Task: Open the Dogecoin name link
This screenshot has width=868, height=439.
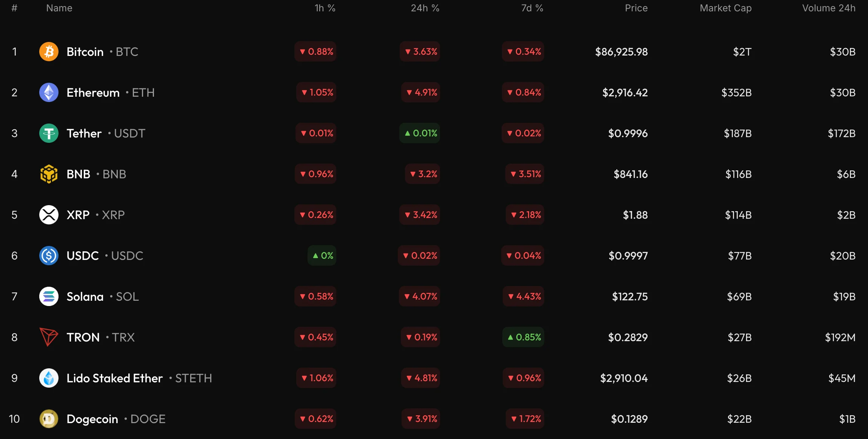Action: 92,419
